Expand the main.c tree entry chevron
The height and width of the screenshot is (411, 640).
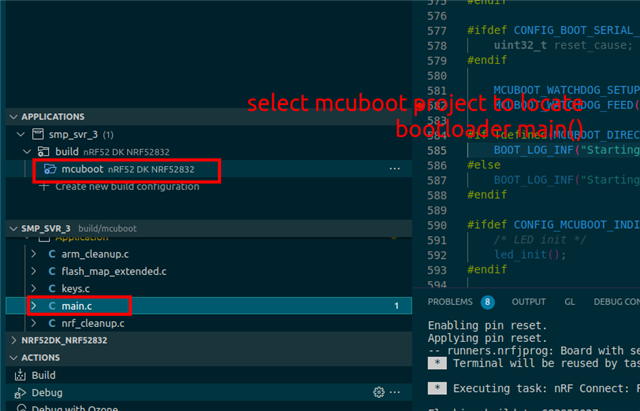click(35, 305)
